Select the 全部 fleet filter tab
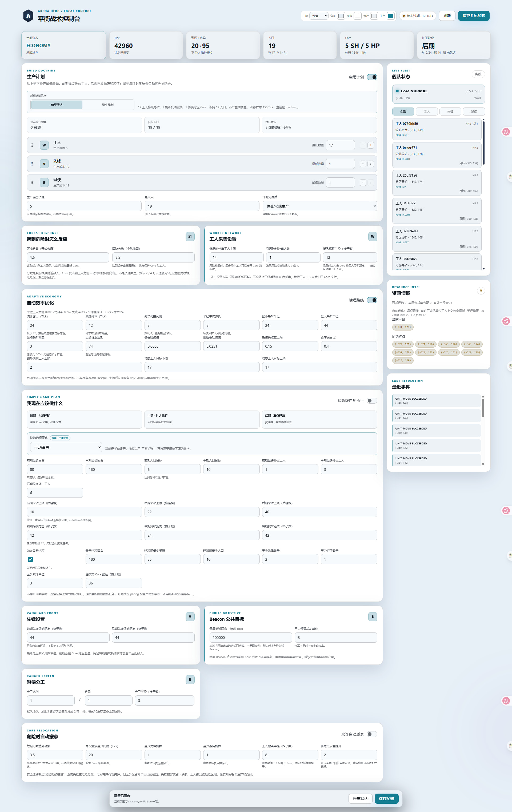512x812 pixels. (x=403, y=112)
